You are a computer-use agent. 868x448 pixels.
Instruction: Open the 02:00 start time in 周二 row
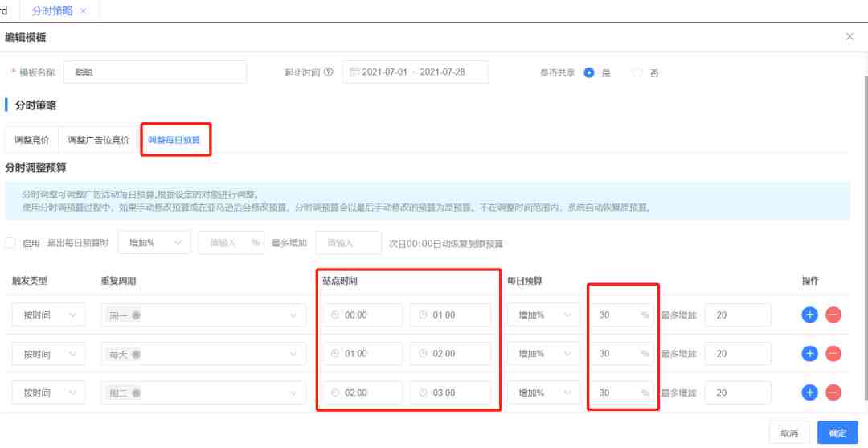[362, 393]
